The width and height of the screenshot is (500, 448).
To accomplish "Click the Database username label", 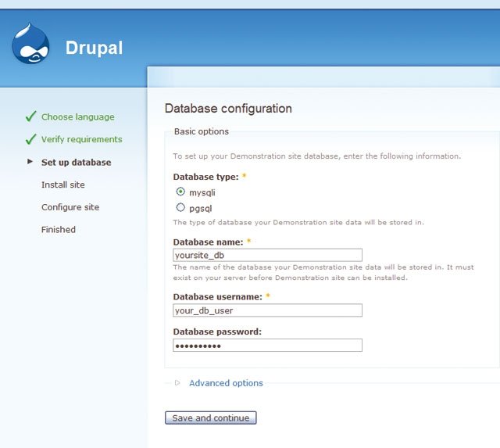I will point(217,297).
